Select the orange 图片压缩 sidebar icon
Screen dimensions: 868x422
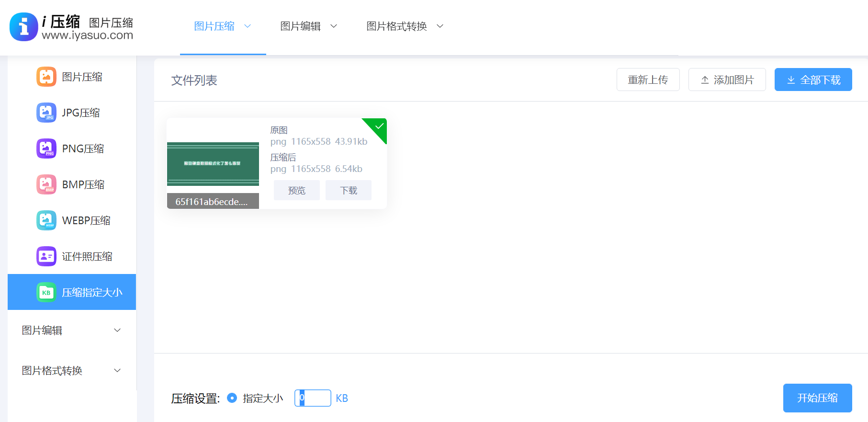click(x=46, y=77)
